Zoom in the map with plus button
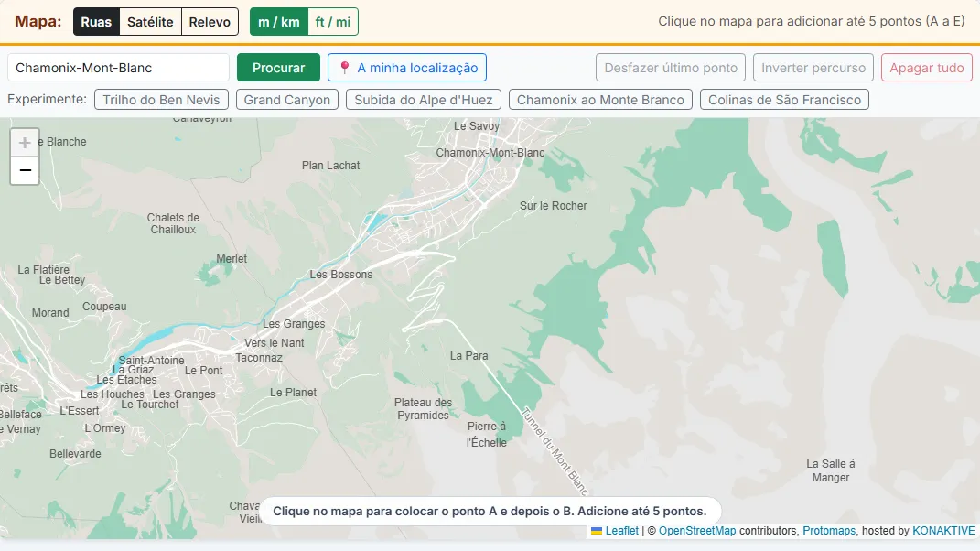Screen dimensions: 980x551 coord(25,143)
